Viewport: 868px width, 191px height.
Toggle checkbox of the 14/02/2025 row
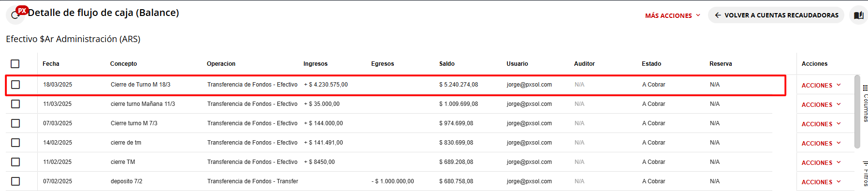click(15, 143)
